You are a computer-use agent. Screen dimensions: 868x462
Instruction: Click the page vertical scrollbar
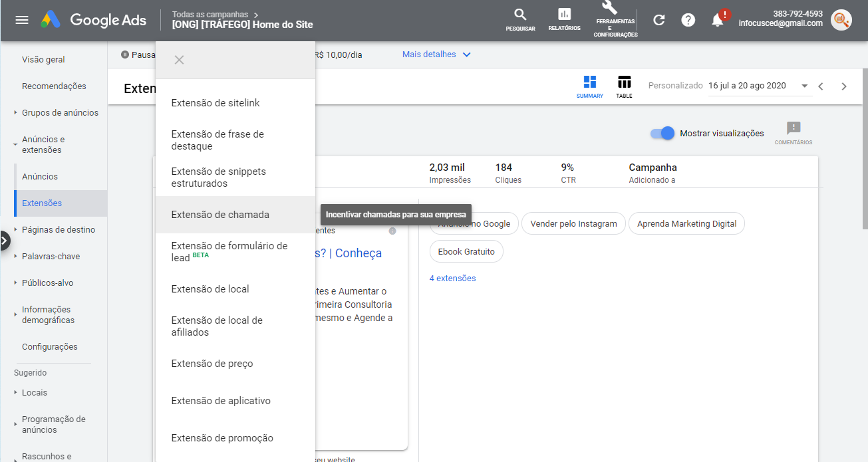click(x=865, y=150)
